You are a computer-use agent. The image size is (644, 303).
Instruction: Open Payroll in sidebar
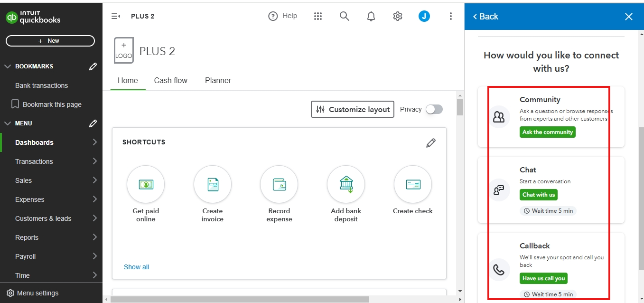tap(26, 256)
